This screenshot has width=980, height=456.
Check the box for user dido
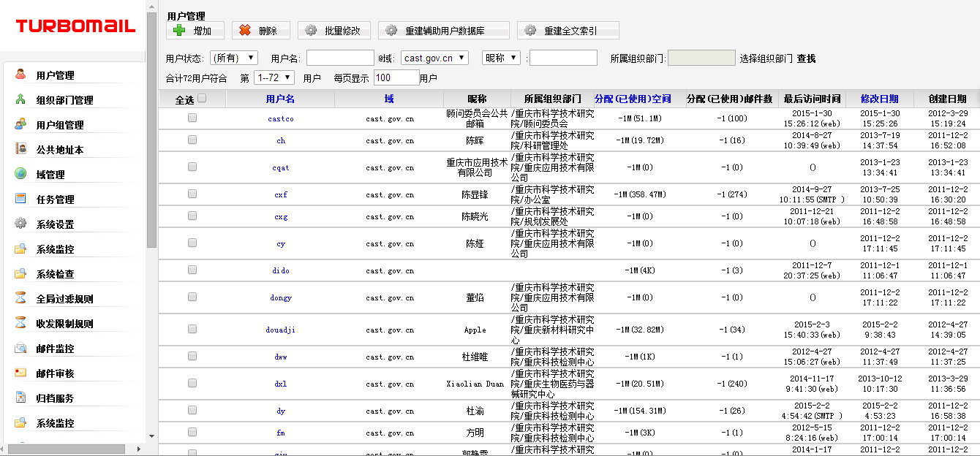192,270
